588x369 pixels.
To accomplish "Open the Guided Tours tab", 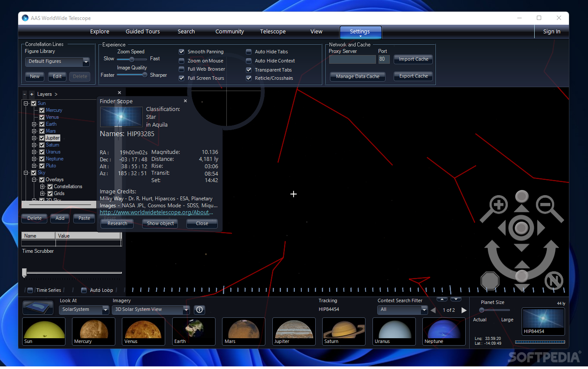I will [143, 32].
